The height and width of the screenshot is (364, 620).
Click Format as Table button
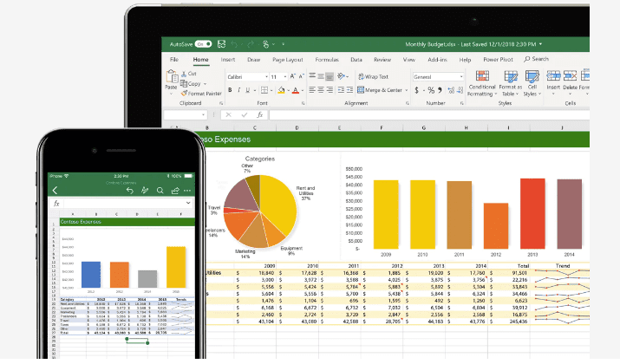point(511,81)
